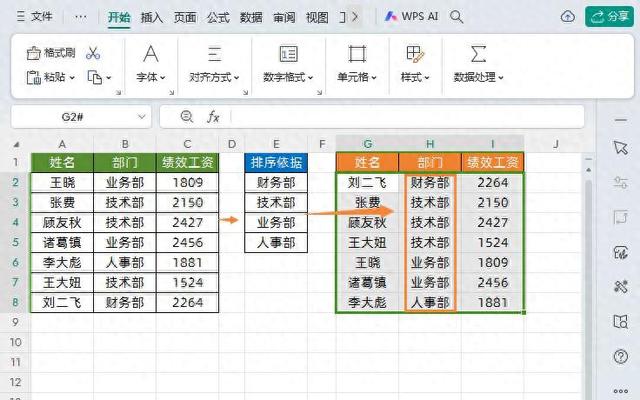Click cell E2 containing 财务部
Viewport: 640px width, 400px height.
tap(276, 182)
